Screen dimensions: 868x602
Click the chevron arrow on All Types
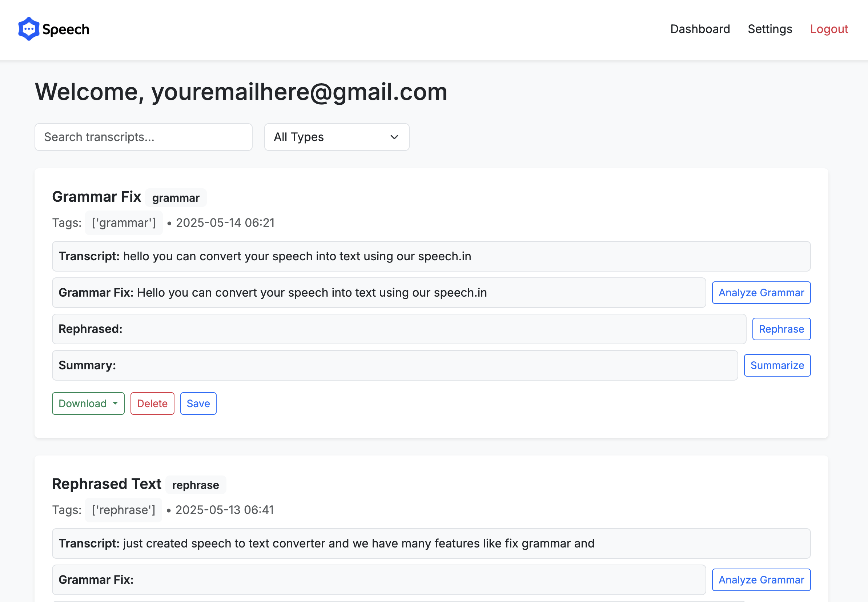[x=394, y=137]
